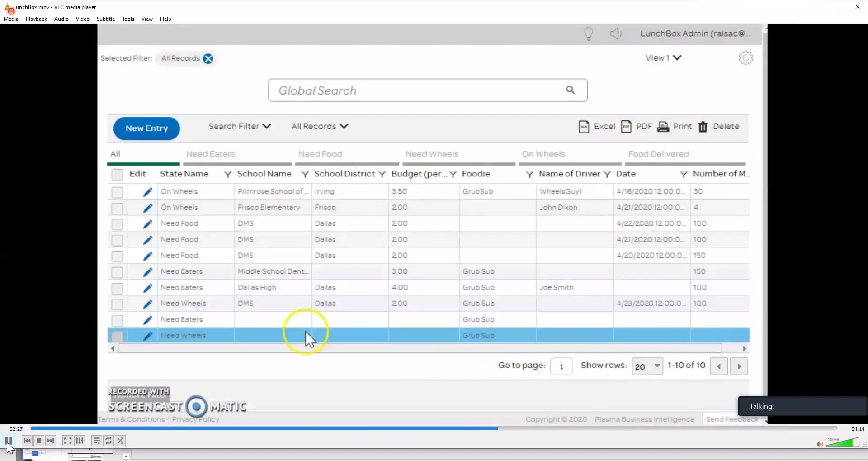The height and width of the screenshot is (461, 868).
Task: Toggle the loop playback mode
Action: (108, 441)
